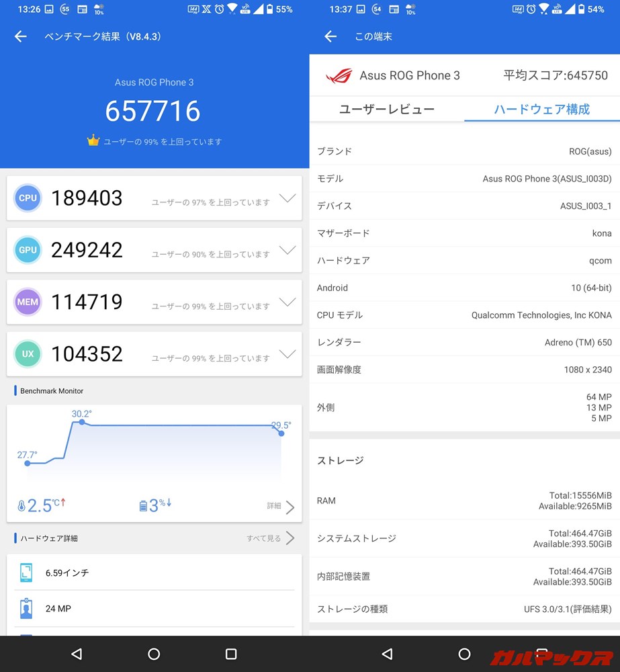Switch to the ユーザーレビュー tab
The width and height of the screenshot is (620, 672).
(386, 109)
